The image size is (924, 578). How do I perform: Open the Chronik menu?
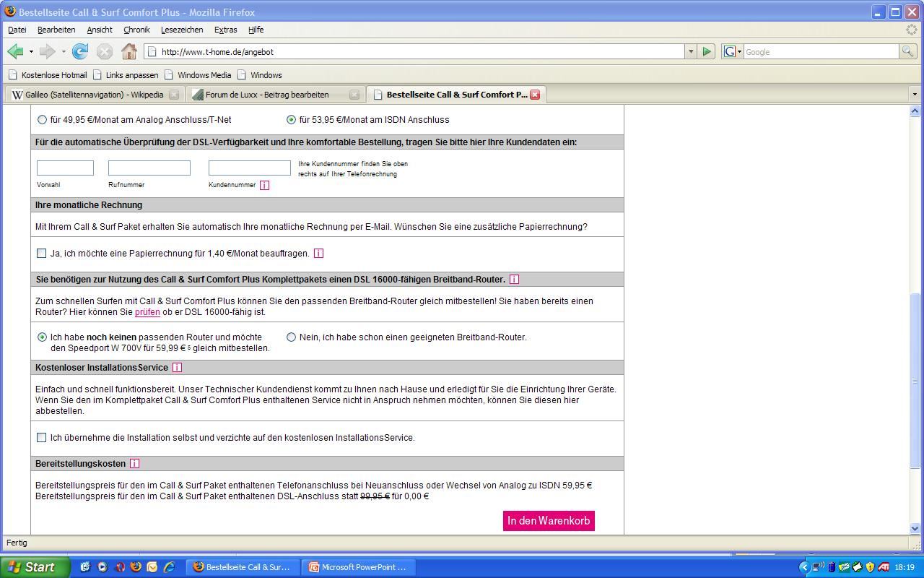136,30
